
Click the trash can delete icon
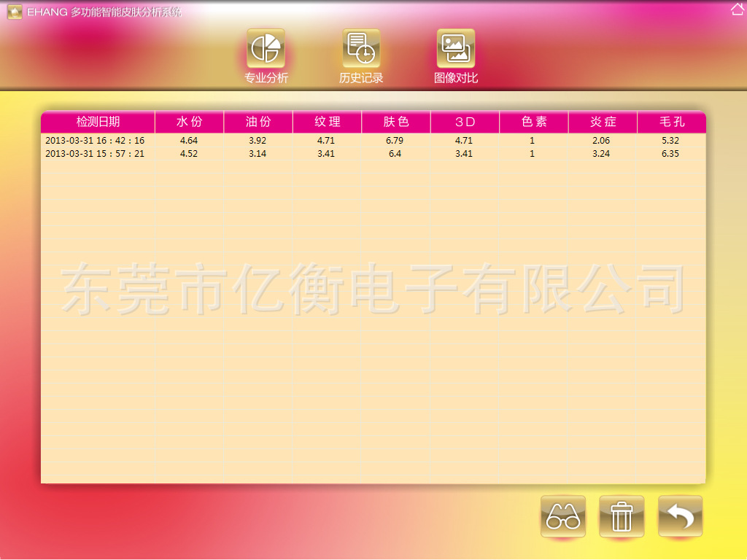click(x=622, y=516)
